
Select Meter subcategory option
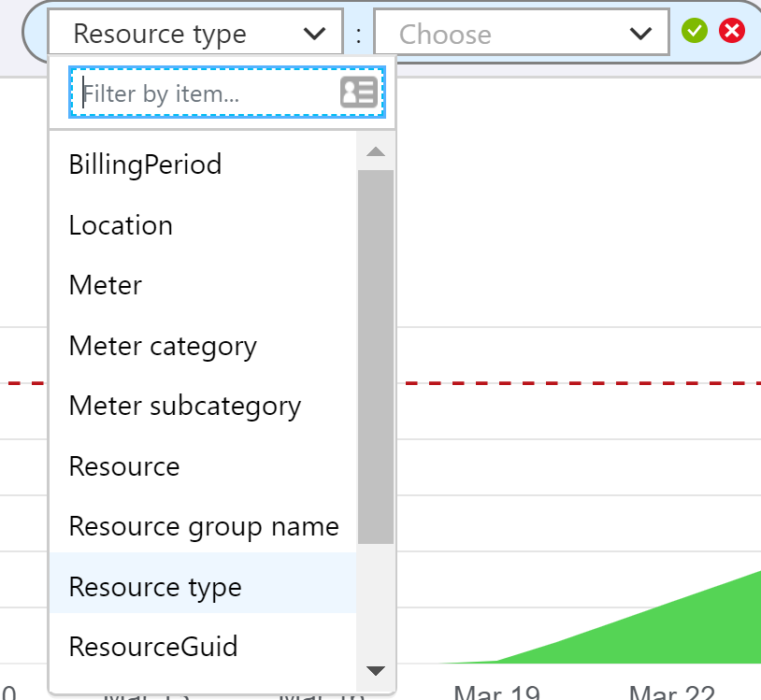pos(184,407)
